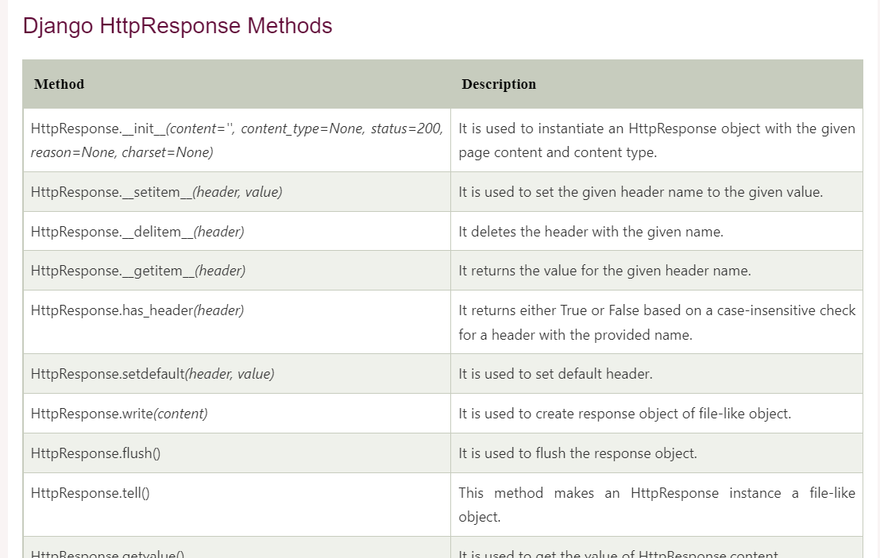This screenshot has height=558, width=880.
Task: Select the HttpResponse.write(content) method cell
Action: pyautogui.click(x=119, y=414)
